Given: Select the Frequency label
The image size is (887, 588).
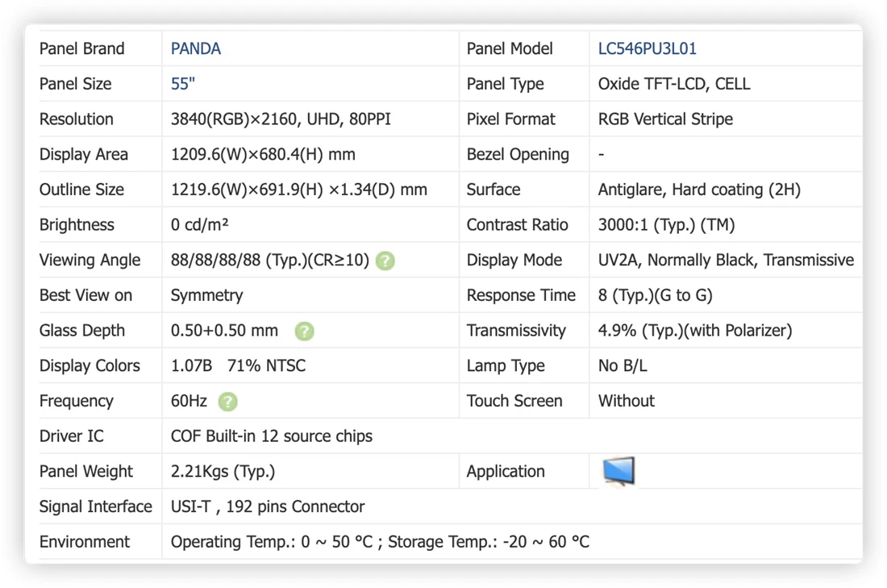Looking at the screenshot, I should pyautogui.click(x=77, y=401).
